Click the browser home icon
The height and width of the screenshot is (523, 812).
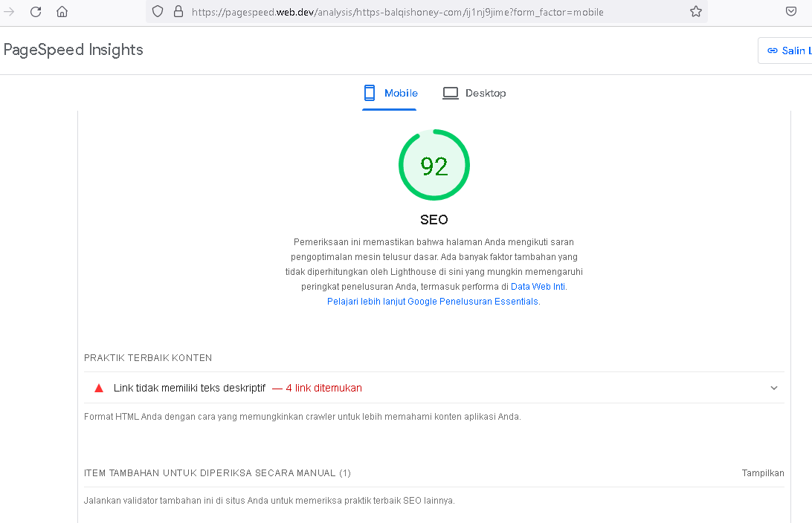pyautogui.click(x=62, y=12)
